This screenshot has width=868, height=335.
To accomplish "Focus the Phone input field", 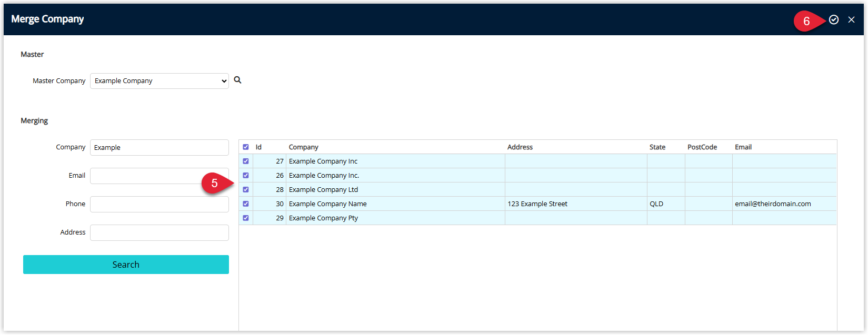I will click(x=159, y=205).
